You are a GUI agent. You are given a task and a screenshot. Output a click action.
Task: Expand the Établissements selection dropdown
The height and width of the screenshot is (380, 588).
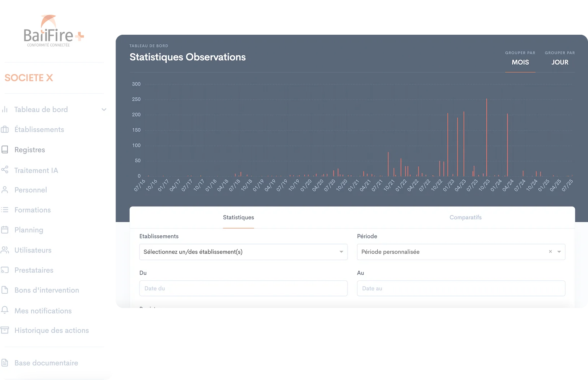[341, 252]
